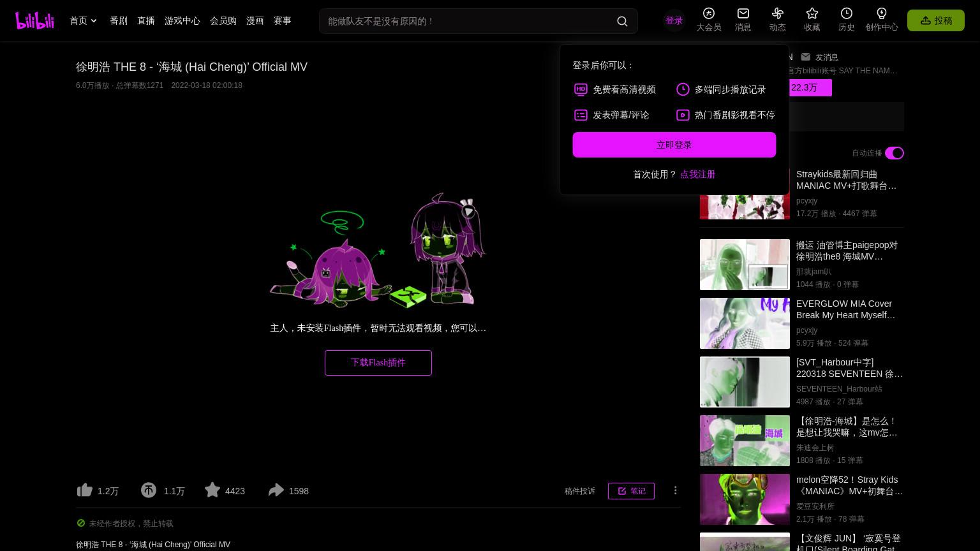This screenshot has height=551, width=980.
Task: Click the date 2022-03-18 02:00:18
Action: click(207, 85)
